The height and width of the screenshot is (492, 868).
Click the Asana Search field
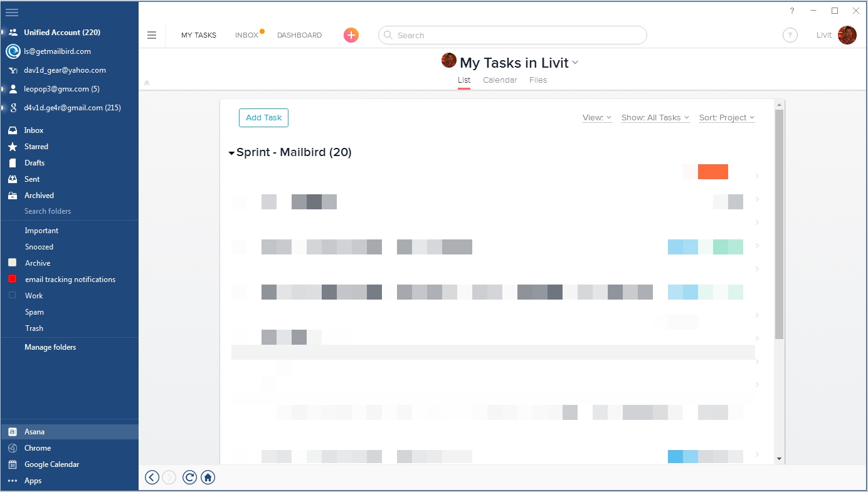coord(512,35)
